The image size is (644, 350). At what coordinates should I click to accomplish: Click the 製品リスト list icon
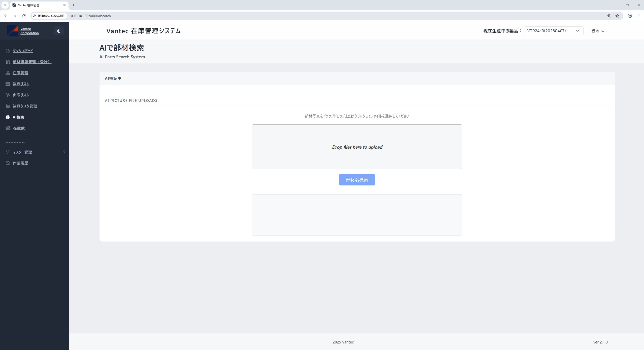pyautogui.click(x=8, y=84)
